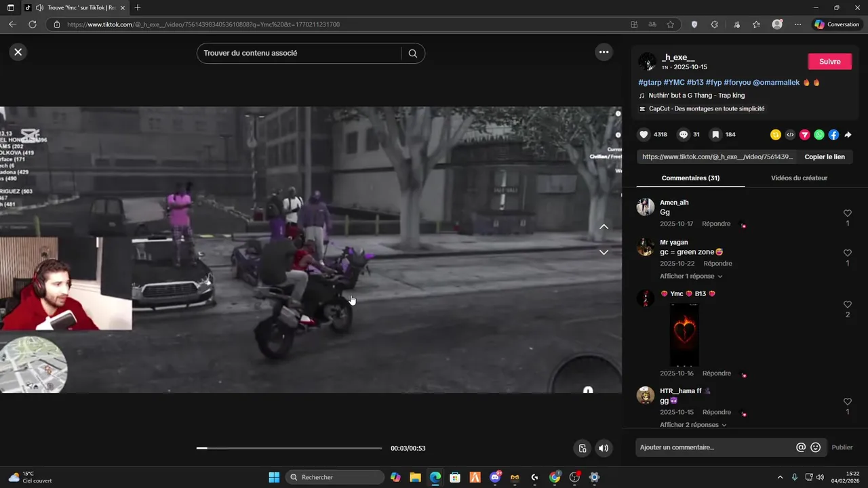Close the TikTok browser tab
This screenshot has height=488, width=868.
coord(122,7)
